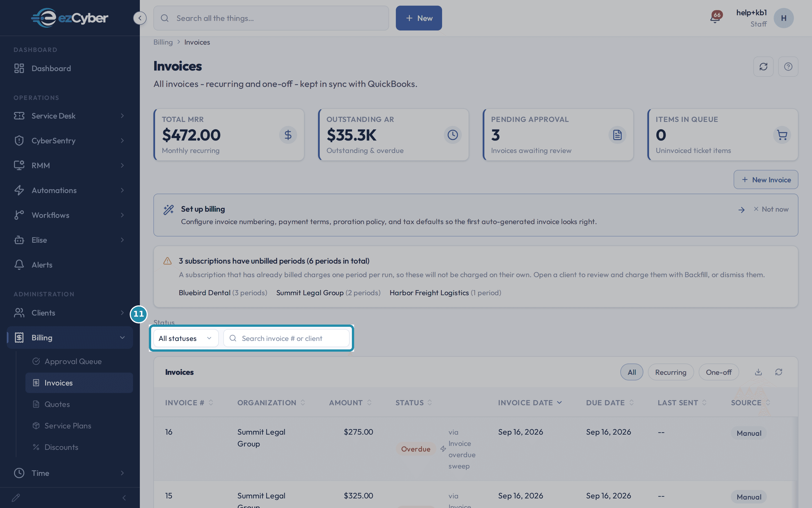Click the cart icon on Items in Queue card
The width and height of the screenshot is (812, 508).
point(782,135)
